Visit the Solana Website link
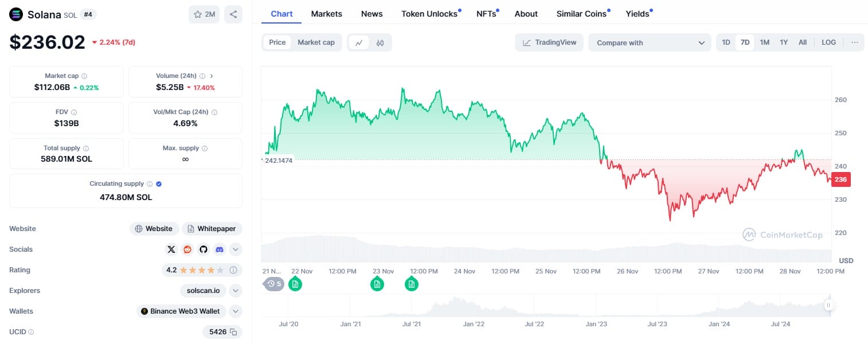The width and height of the screenshot is (868, 344). (154, 229)
